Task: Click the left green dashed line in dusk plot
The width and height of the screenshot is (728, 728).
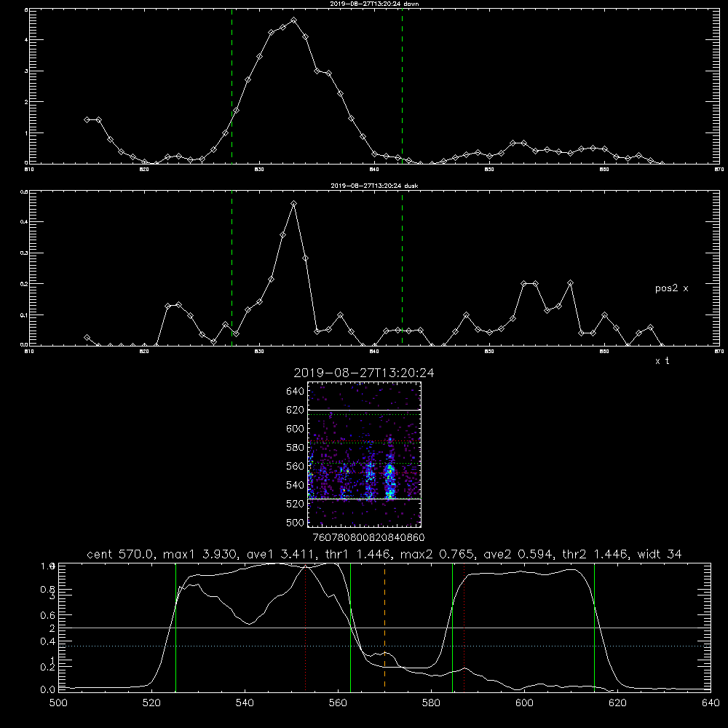Action: pyautogui.click(x=232, y=268)
